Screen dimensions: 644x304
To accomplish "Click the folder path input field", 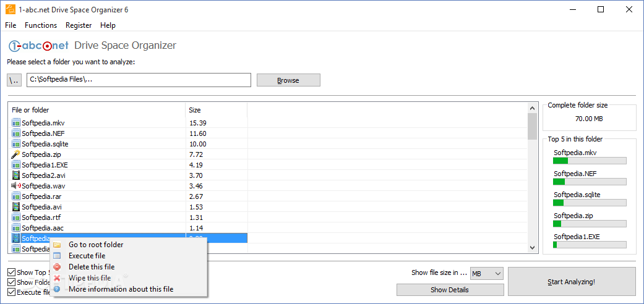I will [x=139, y=80].
